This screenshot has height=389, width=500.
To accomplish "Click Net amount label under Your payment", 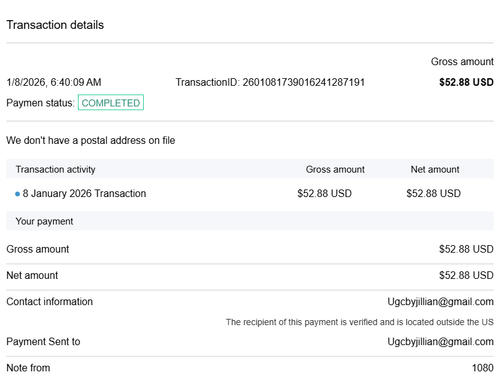I will tap(32, 275).
